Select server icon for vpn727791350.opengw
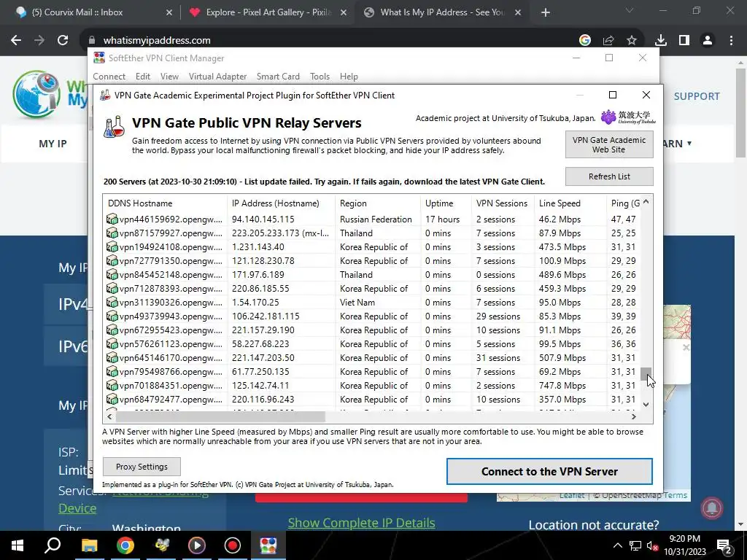 point(112,260)
